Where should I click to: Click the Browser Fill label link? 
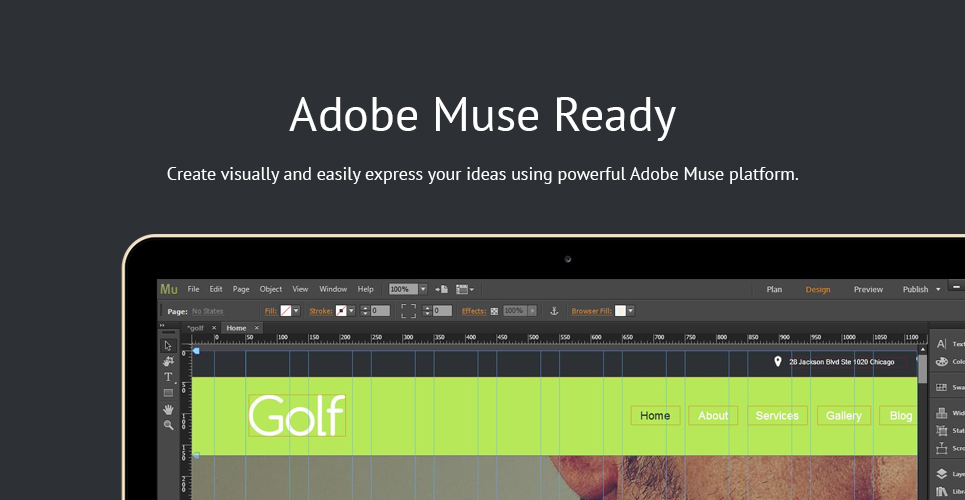[x=592, y=311]
